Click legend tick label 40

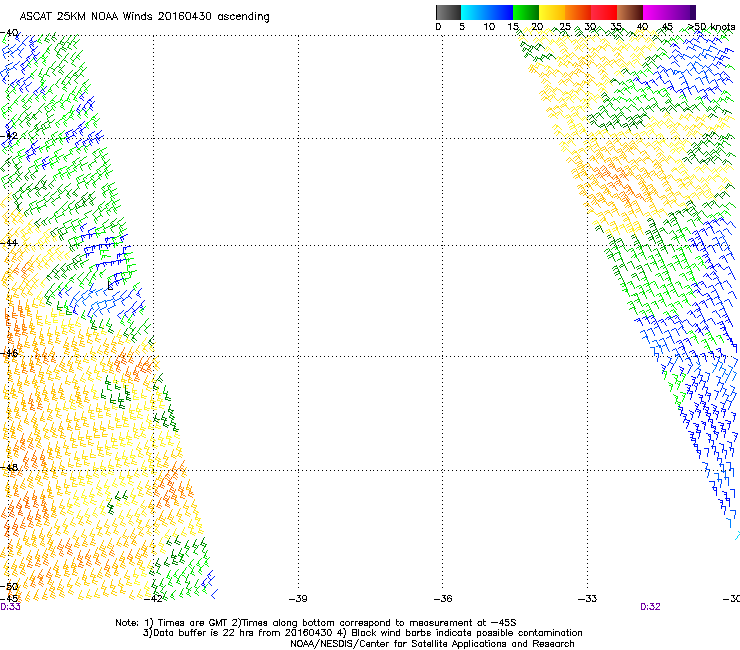coord(642,27)
